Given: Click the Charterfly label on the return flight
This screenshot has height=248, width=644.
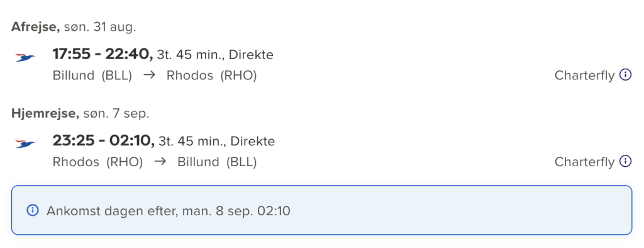Looking at the screenshot, I should pyautogui.click(x=584, y=162).
